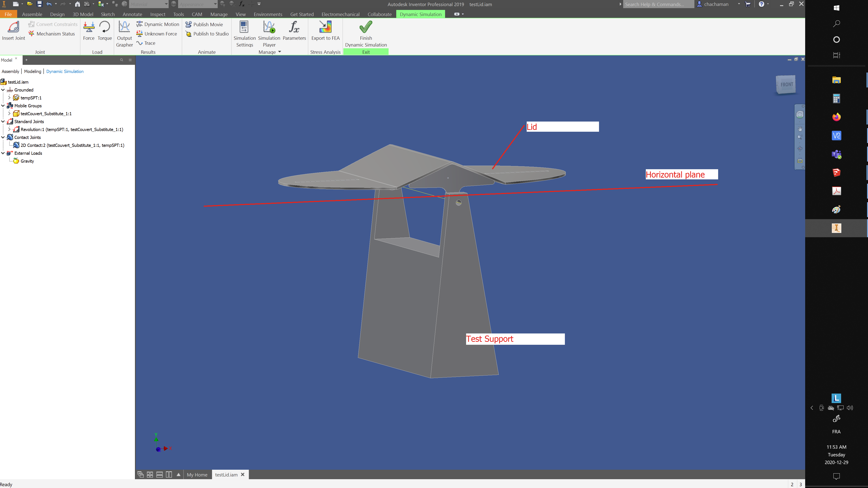868x488 pixels.
Task: Open the File menu
Action: [x=8, y=14]
